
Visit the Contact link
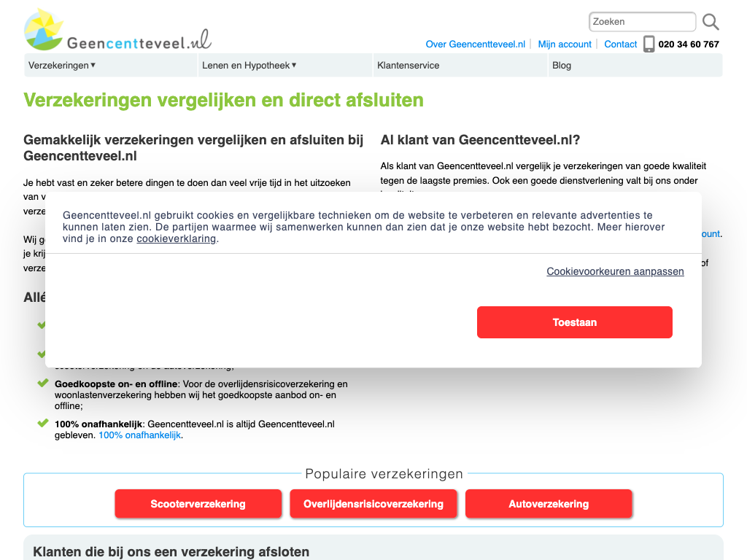click(x=620, y=44)
